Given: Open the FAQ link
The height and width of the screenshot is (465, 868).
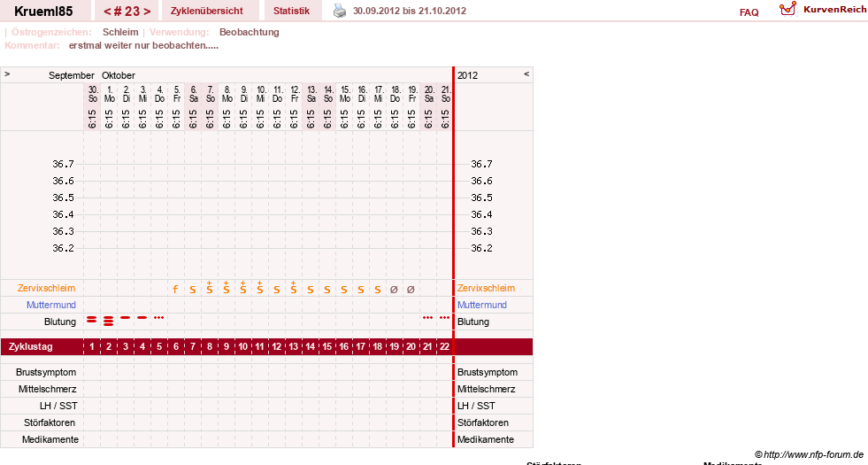Looking at the screenshot, I should tap(749, 12).
